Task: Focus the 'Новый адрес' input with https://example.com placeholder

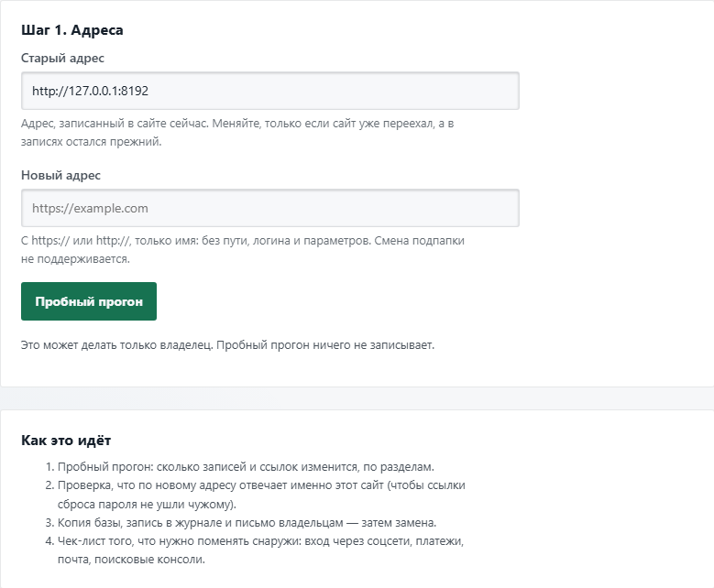Action: tap(270, 208)
